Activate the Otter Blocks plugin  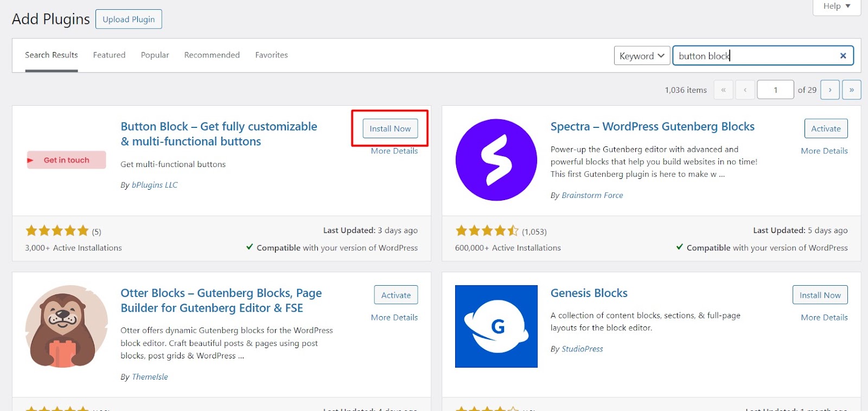(396, 295)
